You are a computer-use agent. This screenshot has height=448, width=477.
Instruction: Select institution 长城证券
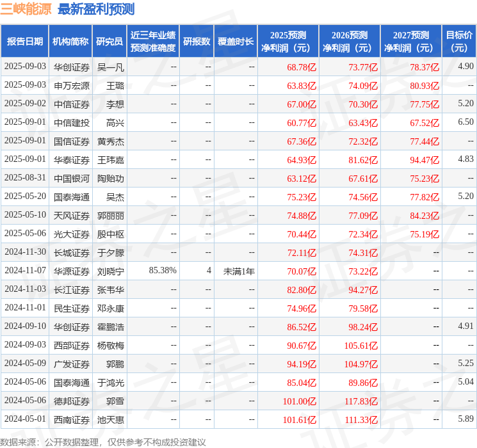click(72, 253)
